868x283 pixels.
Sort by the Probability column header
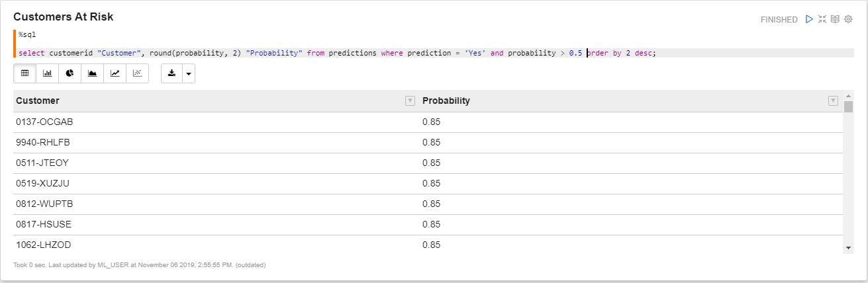(x=446, y=101)
